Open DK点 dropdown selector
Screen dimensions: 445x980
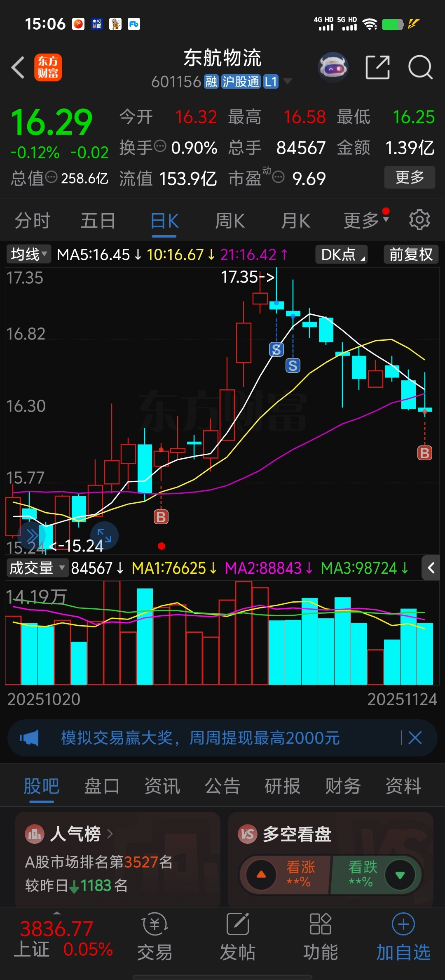[342, 254]
